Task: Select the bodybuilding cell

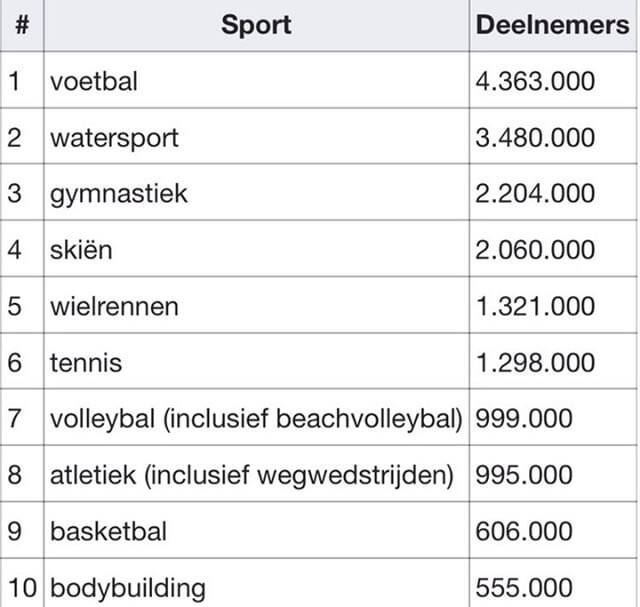Action: [127, 587]
